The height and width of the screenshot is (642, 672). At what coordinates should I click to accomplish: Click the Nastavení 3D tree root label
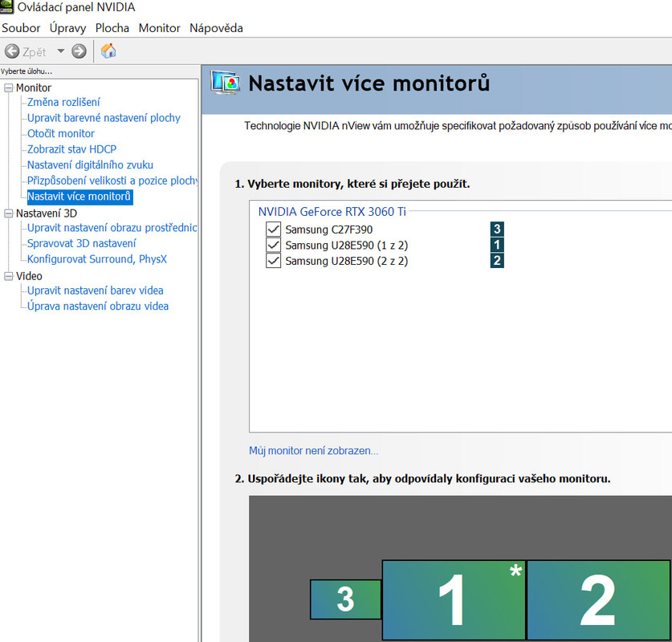point(47,213)
